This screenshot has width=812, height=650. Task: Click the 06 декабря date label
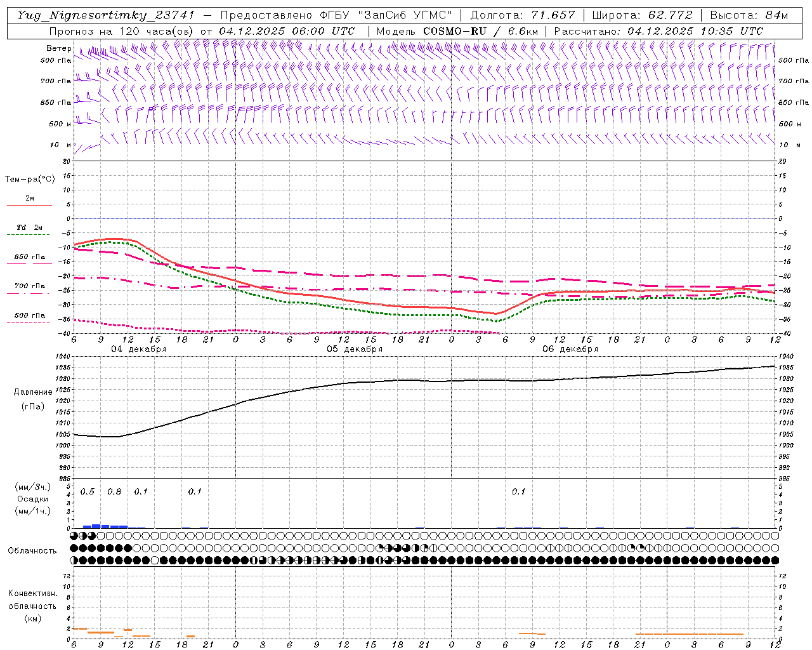pos(570,349)
